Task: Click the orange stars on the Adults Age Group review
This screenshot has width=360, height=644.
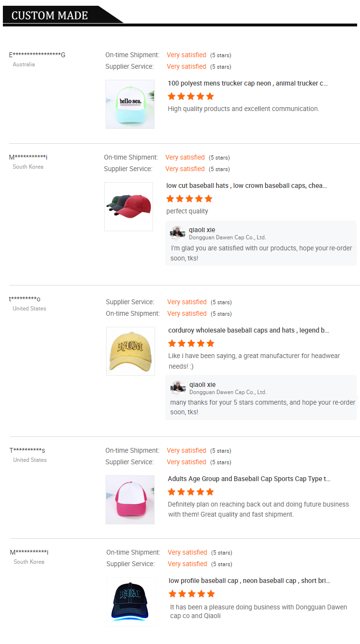Action: (x=191, y=492)
